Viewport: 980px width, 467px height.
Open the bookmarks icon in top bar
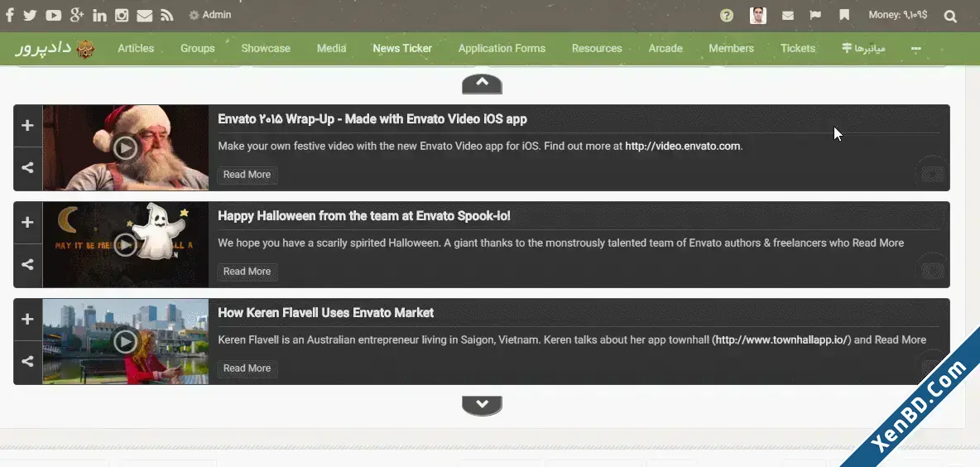tap(844, 15)
